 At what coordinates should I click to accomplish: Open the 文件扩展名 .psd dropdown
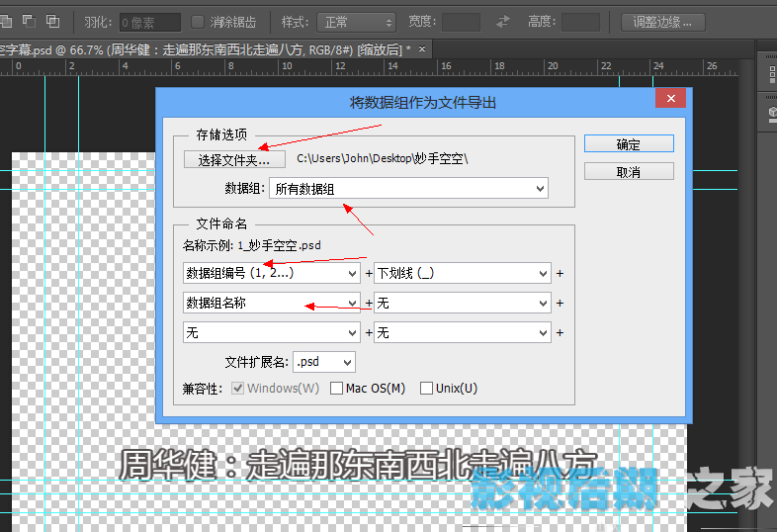(x=324, y=362)
